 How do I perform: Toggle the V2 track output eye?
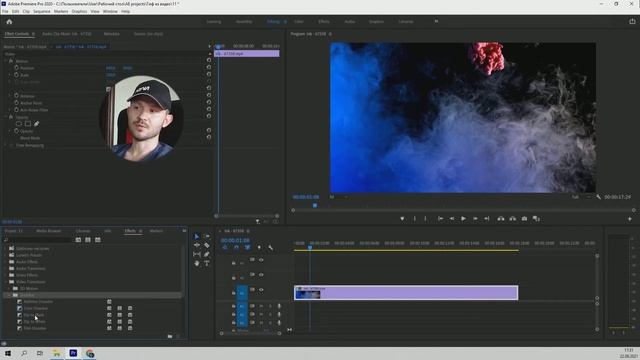tap(261, 275)
